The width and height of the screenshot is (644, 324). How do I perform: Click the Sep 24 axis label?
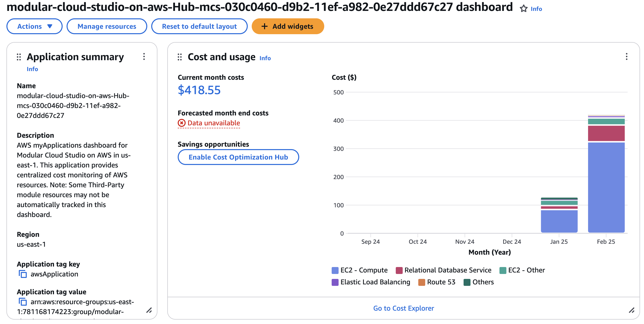point(370,242)
